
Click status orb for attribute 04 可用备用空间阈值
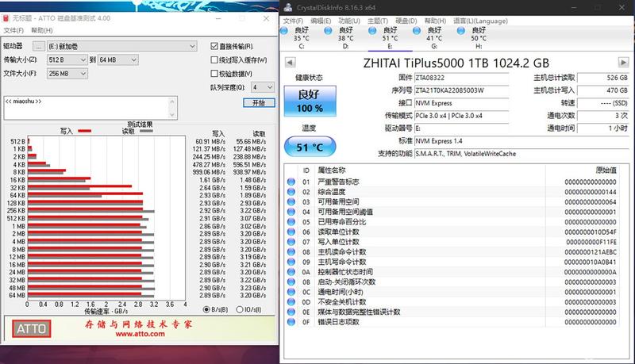[291, 212]
